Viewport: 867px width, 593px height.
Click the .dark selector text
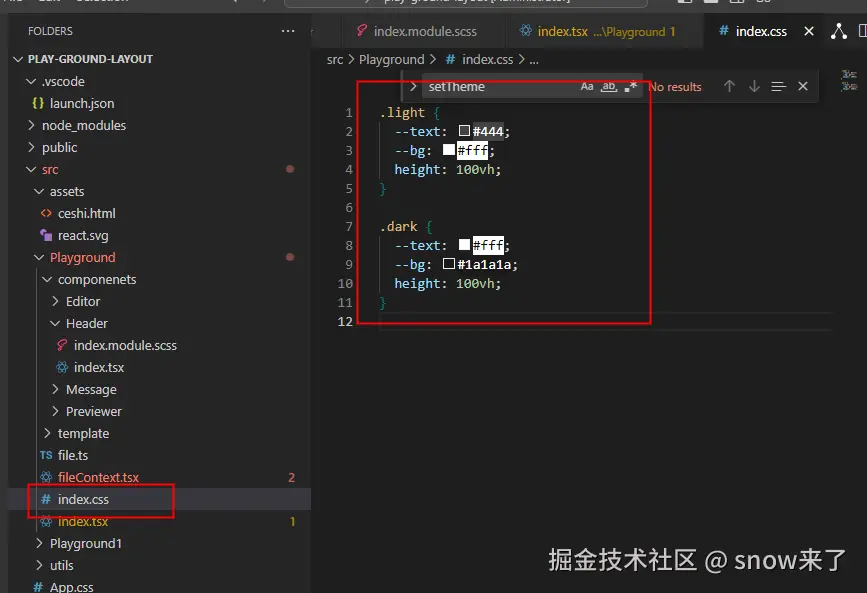(x=398, y=227)
